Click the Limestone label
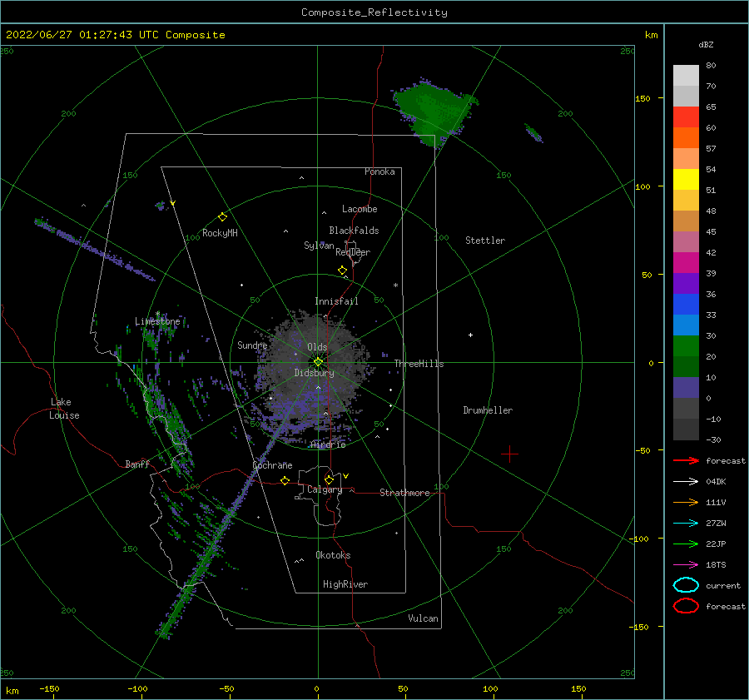This screenshot has height=700, width=749. 157,321
